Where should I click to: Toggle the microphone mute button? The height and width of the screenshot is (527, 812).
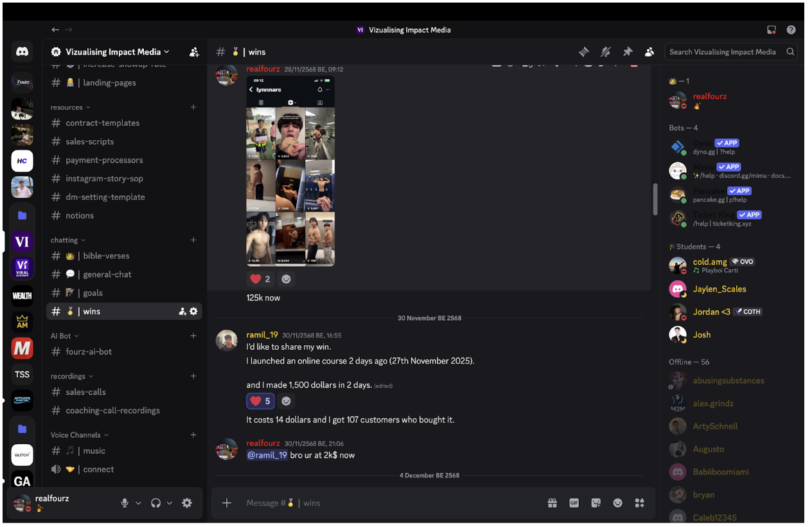[x=125, y=503]
